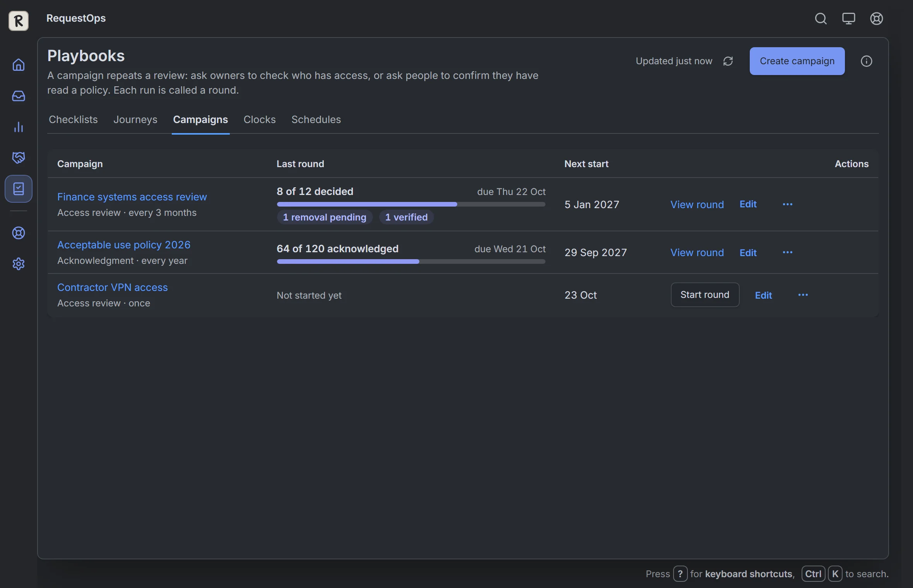Select the Playbooks checklist sidebar icon
The width and height of the screenshot is (913, 588).
click(x=19, y=189)
